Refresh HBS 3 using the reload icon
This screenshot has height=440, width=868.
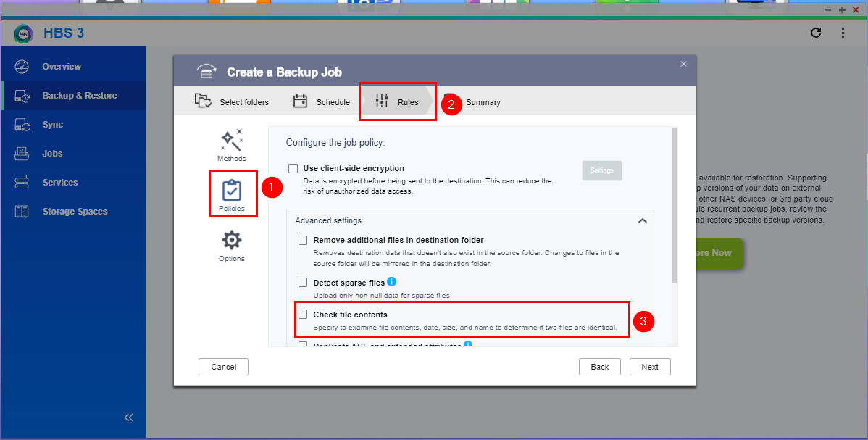815,33
